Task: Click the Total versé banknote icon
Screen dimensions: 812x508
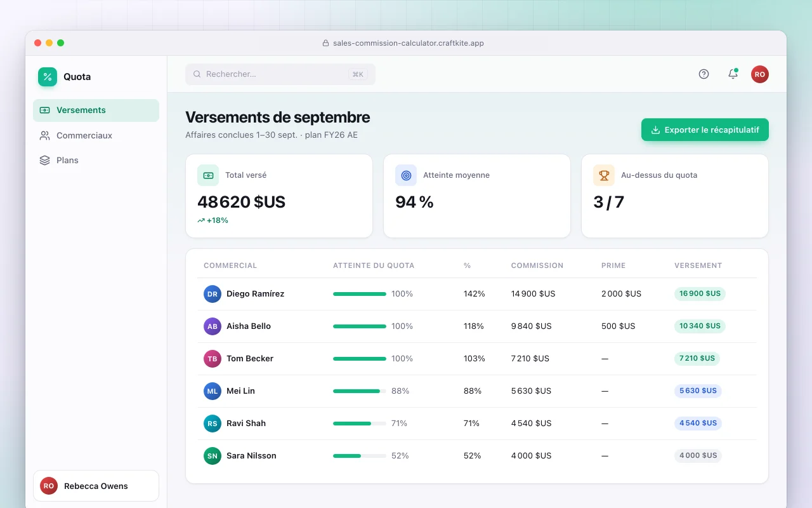Action: point(208,175)
